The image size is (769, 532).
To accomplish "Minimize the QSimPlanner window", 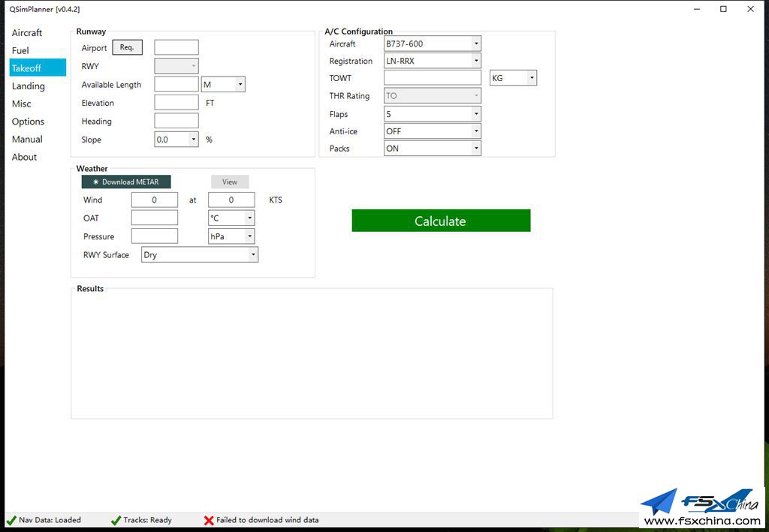I will coord(697,9).
